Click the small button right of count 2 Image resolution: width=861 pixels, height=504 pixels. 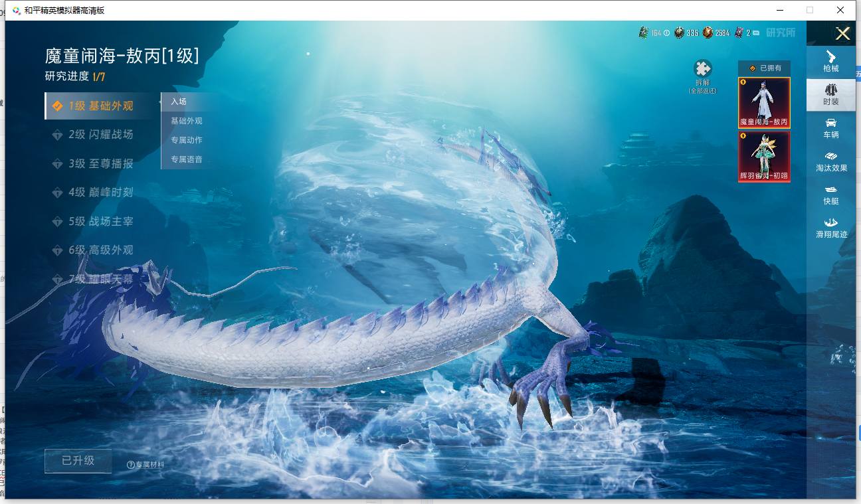[x=756, y=33]
